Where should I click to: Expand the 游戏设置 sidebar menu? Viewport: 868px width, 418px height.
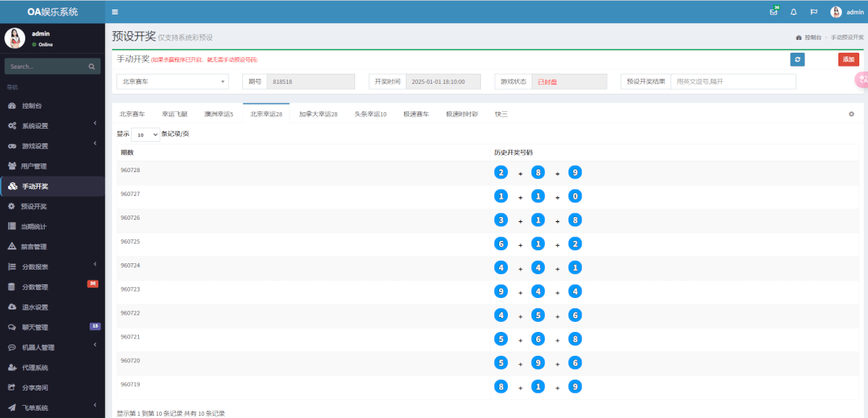35,146
